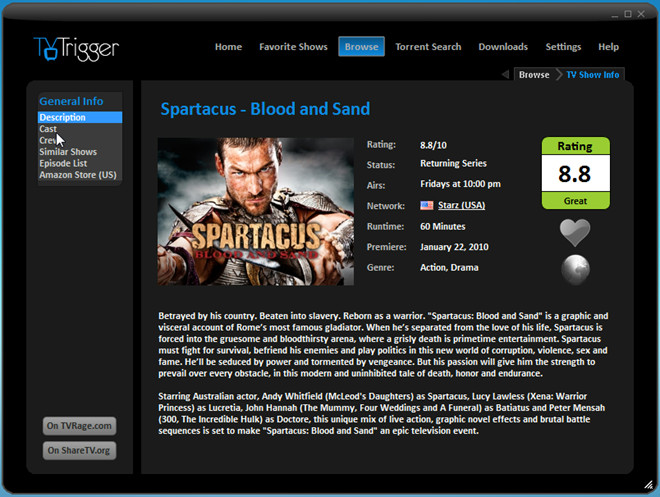Image resolution: width=660 pixels, height=497 pixels.
Task: Select the Browse tab
Action: 361,46
